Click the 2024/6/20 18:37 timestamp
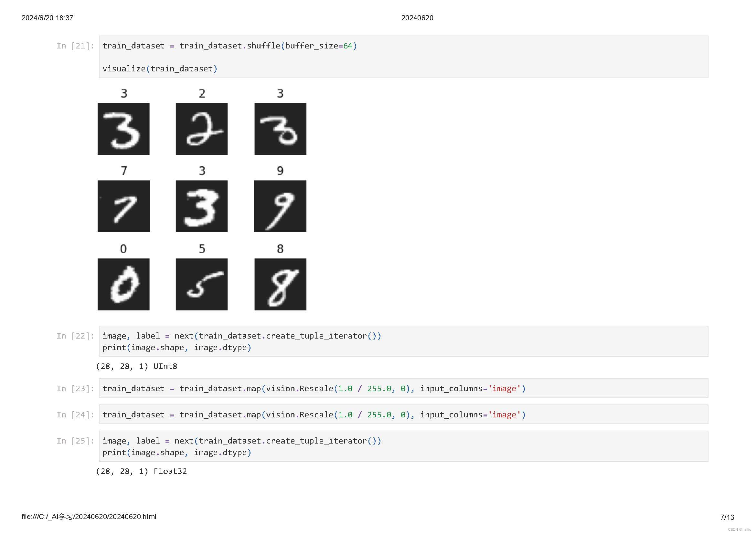The image size is (756, 534). pyautogui.click(x=48, y=18)
